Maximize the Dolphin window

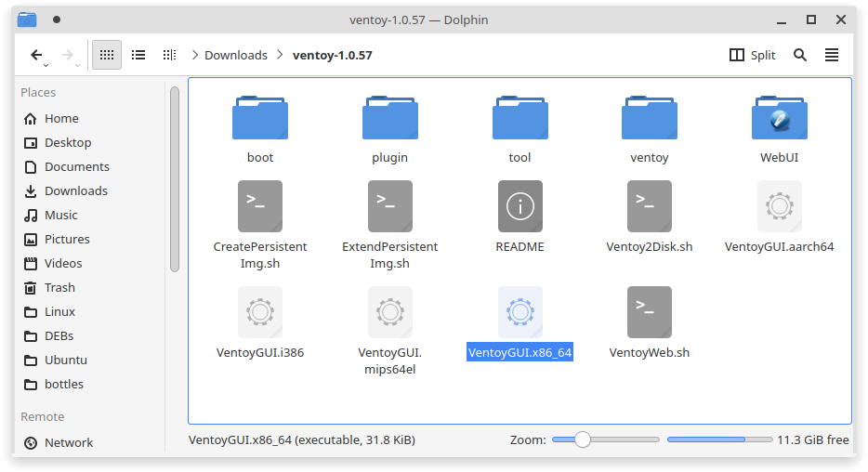[811, 20]
